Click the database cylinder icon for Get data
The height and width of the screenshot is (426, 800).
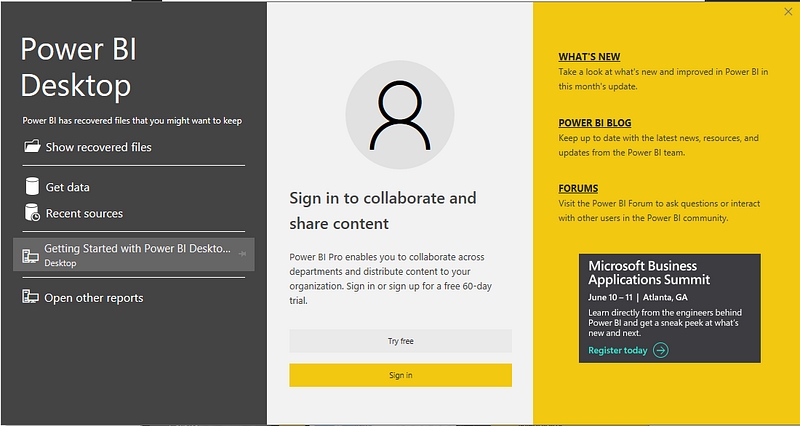pos(32,186)
